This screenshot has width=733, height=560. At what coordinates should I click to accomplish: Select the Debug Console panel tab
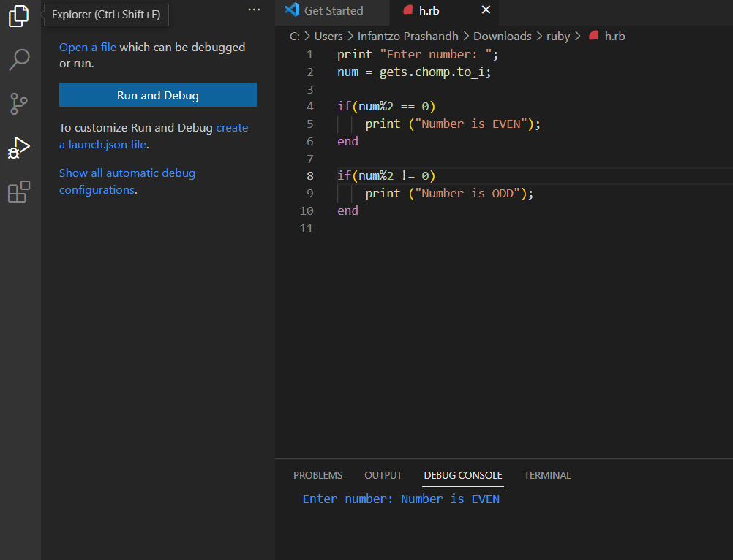pos(462,475)
